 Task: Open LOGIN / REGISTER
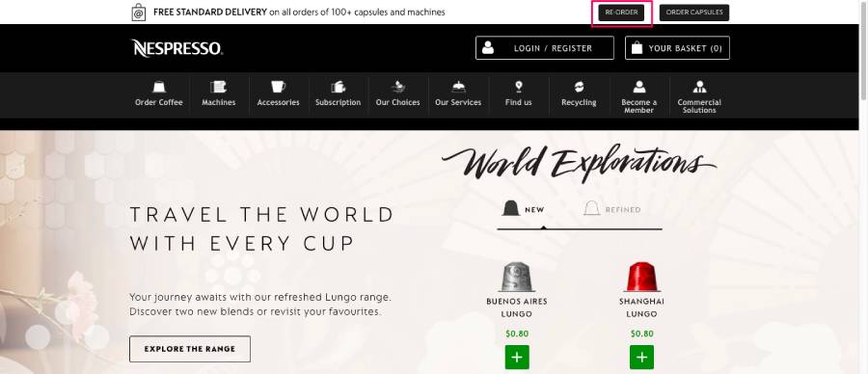[x=545, y=48]
